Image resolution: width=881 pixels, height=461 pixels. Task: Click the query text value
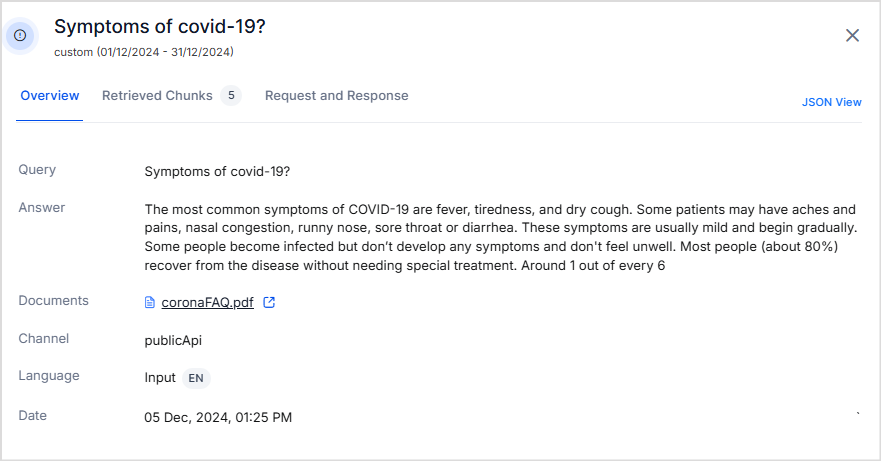[217, 171]
